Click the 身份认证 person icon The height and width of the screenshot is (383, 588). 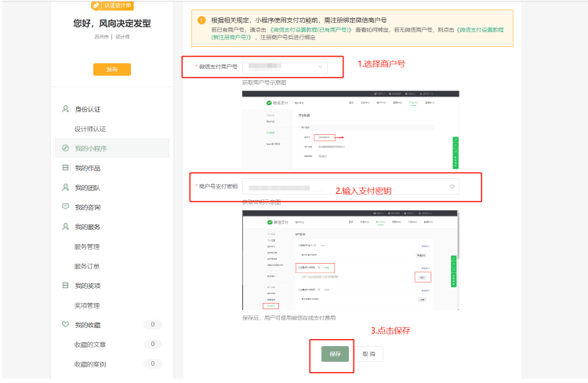pos(66,109)
